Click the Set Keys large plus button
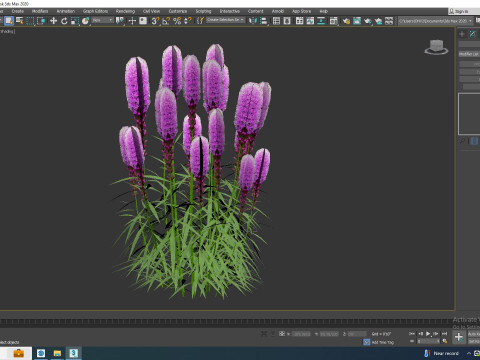The height and width of the screenshot is (360, 480). pyautogui.click(x=459, y=337)
